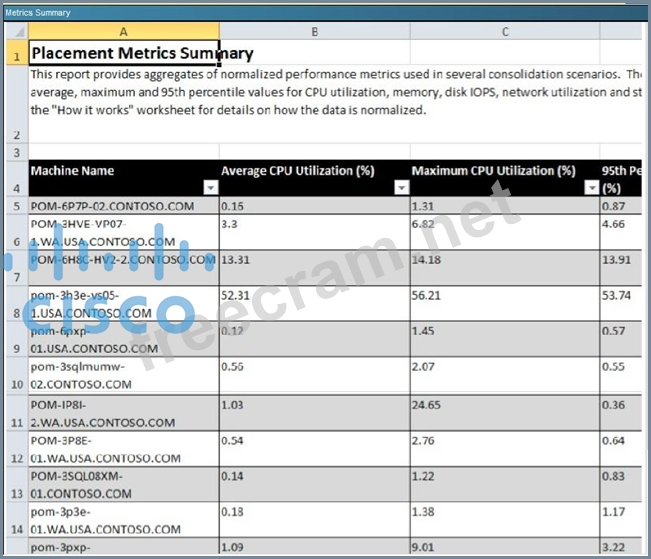Image resolution: width=651 pixels, height=559 pixels.
Task: Select the row 5 header
Action: (x=15, y=206)
